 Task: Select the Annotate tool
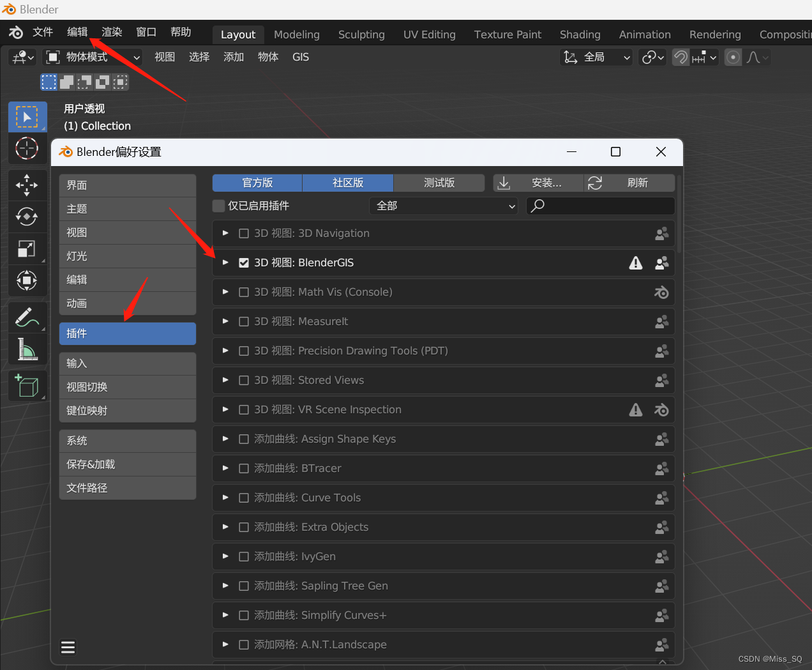(27, 317)
